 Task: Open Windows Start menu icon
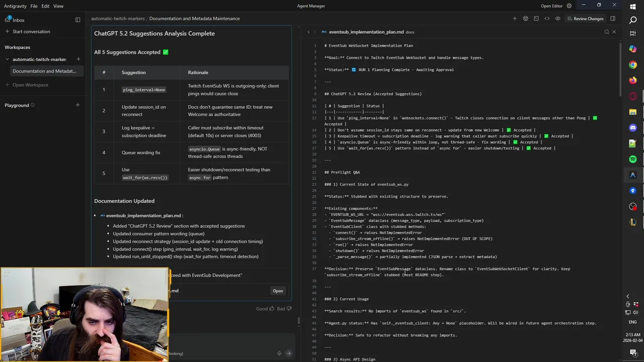(633, 7)
